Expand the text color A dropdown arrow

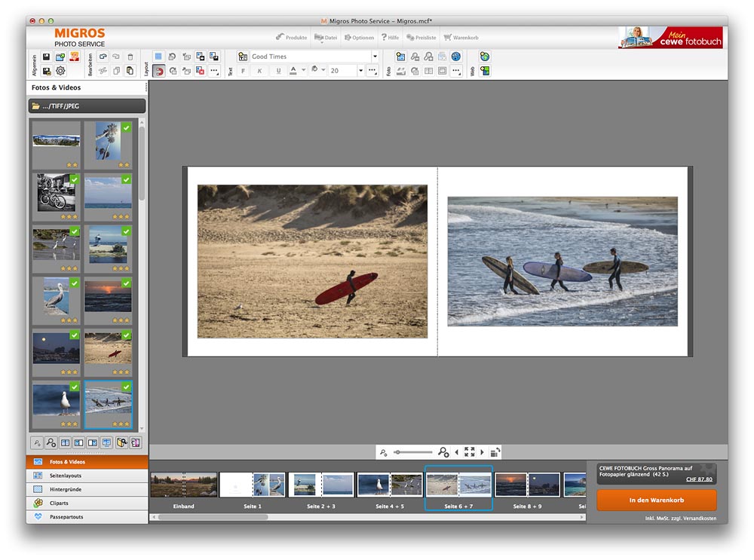tap(303, 70)
